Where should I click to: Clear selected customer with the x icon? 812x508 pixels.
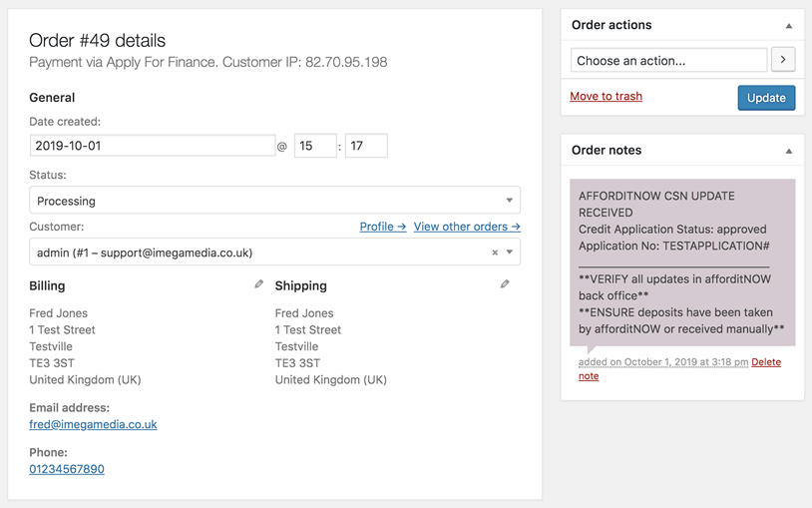click(495, 253)
